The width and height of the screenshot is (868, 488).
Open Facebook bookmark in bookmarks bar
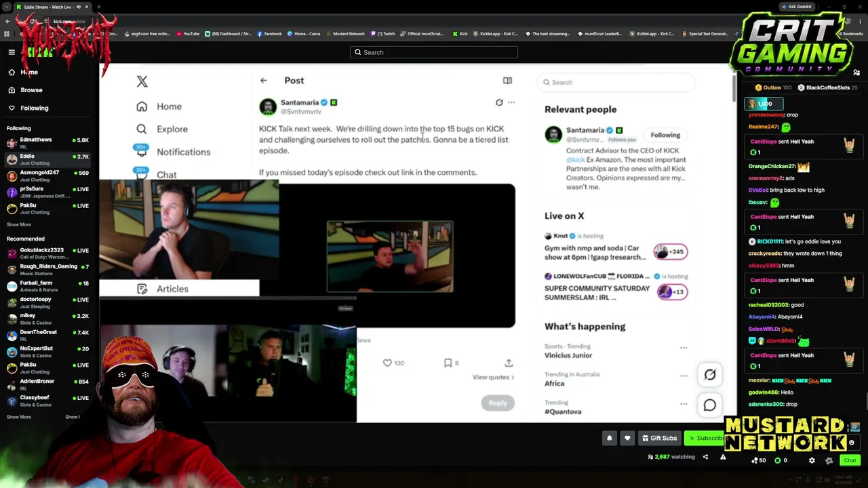pos(269,34)
